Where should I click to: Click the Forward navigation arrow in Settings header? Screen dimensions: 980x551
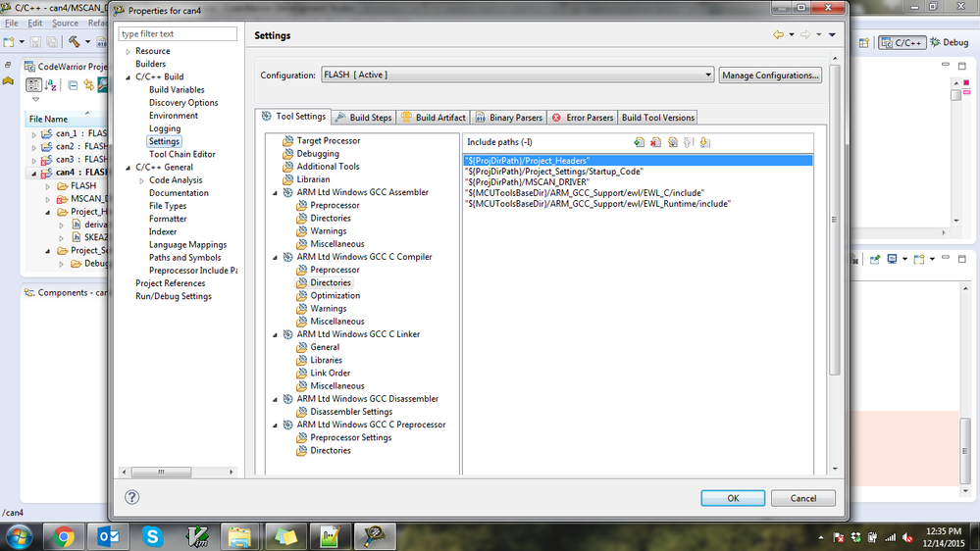click(805, 35)
